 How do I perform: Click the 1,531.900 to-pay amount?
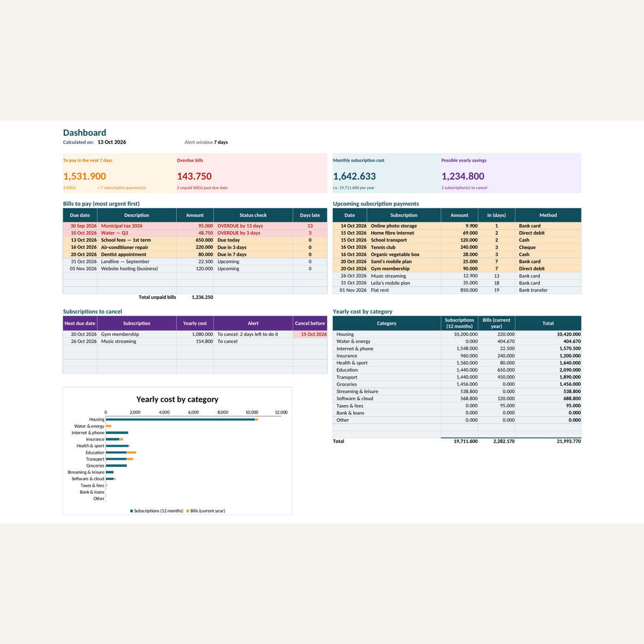(x=85, y=176)
